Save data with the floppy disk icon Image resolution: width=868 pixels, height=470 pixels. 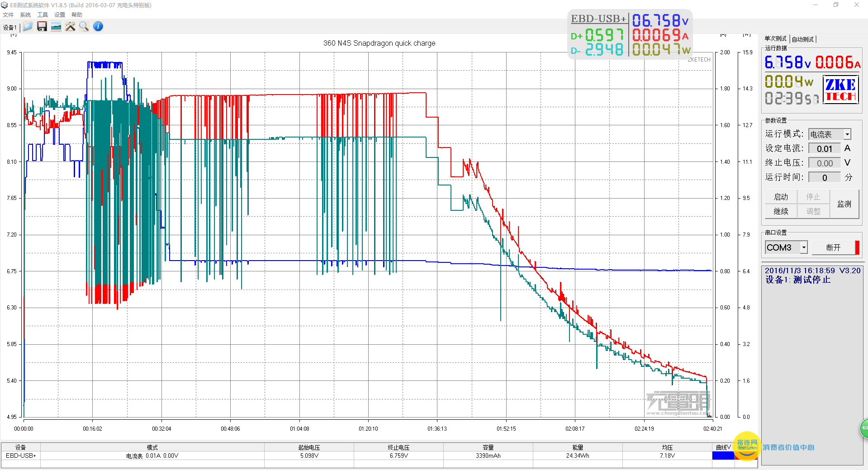point(42,26)
